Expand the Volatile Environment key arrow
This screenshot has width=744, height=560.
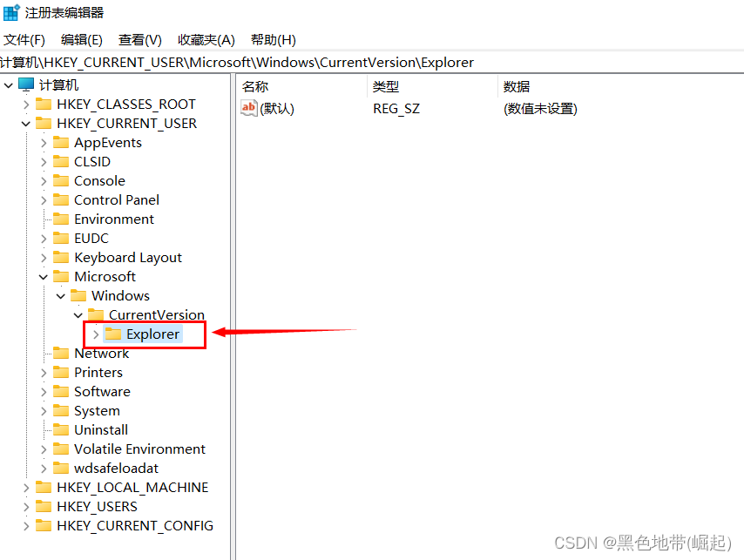(x=44, y=449)
